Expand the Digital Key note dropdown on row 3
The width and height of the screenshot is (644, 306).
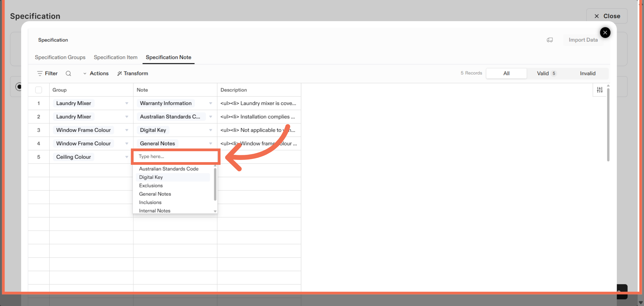[x=211, y=130]
